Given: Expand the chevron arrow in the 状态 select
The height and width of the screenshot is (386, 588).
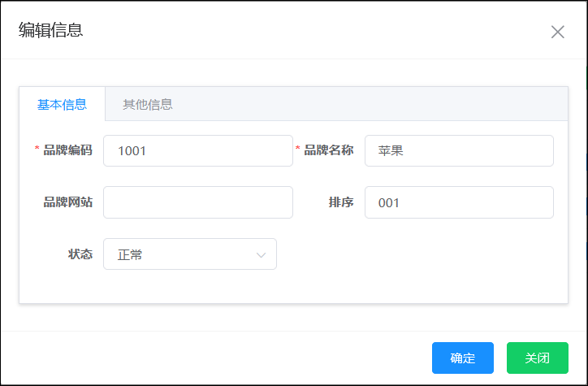Looking at the screenshot, I should [261, 255].
